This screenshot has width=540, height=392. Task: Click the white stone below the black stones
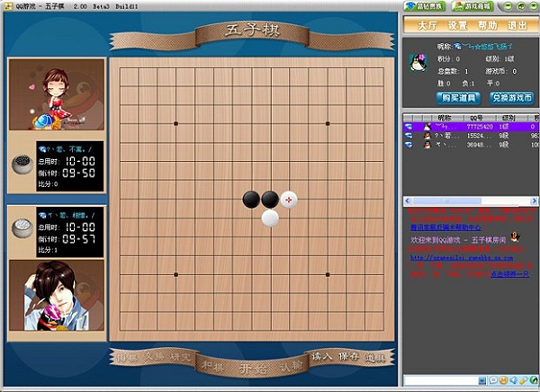(x=270, y=217)
